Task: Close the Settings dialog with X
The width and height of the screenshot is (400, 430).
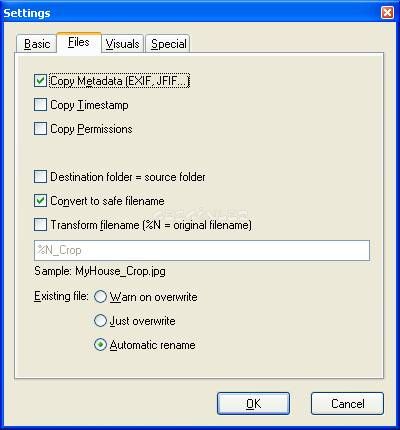Action: pos(387,13)
